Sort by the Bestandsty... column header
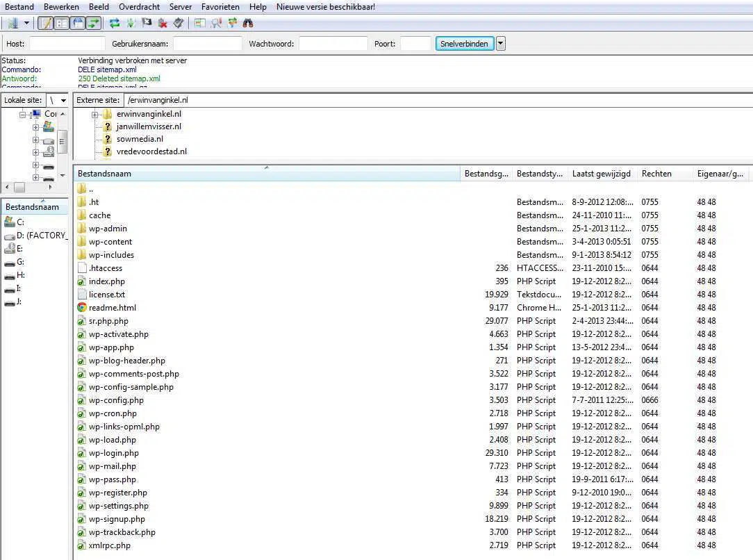 click(x=540, y=174)
